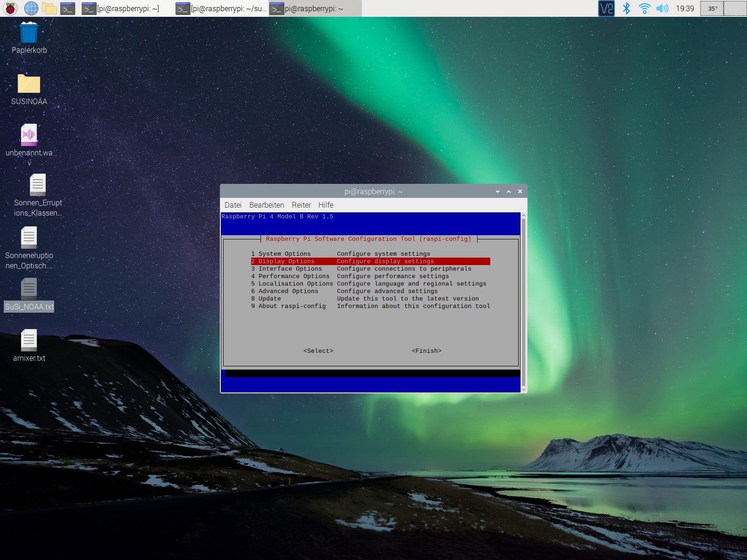The height and width of the screenshot is (560, 747).
Task: Switch to the [pi@raspberrypi: ~/su... taskbar window
Action: 221,8
